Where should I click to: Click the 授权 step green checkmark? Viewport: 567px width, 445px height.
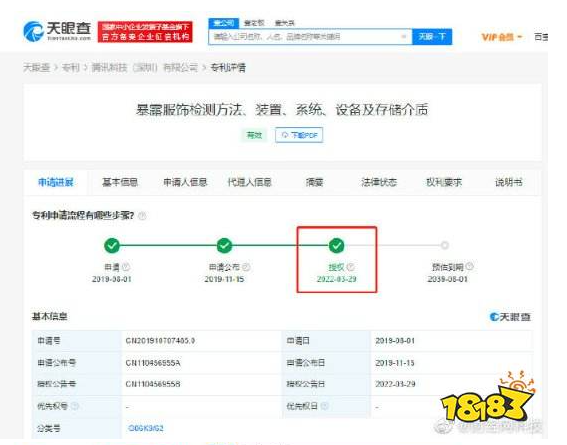click(x=337, y=246)
